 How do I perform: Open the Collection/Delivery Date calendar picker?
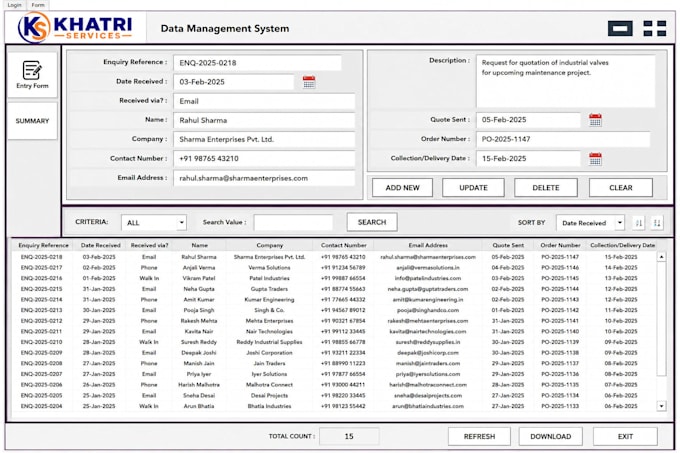click(595, 159)
